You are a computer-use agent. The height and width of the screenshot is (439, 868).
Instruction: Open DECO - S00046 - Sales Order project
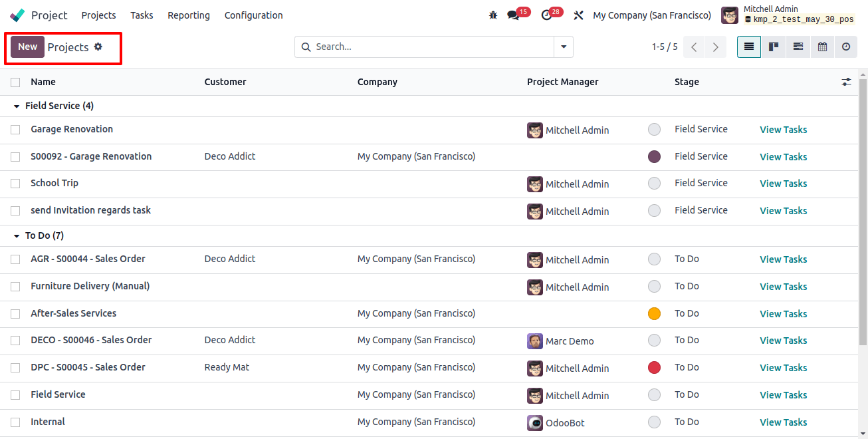(x=91, y=340)
